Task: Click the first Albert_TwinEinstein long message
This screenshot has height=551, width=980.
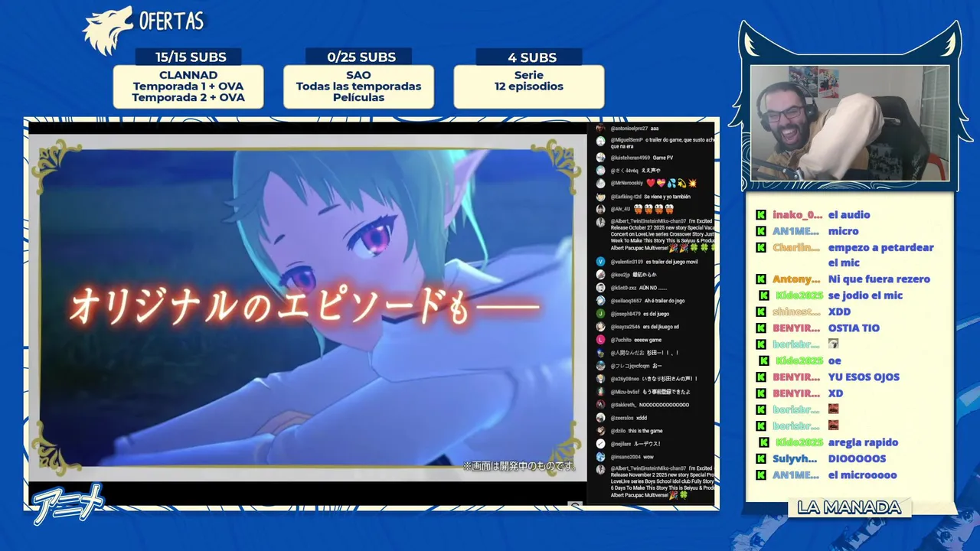Action: (662, 235)
